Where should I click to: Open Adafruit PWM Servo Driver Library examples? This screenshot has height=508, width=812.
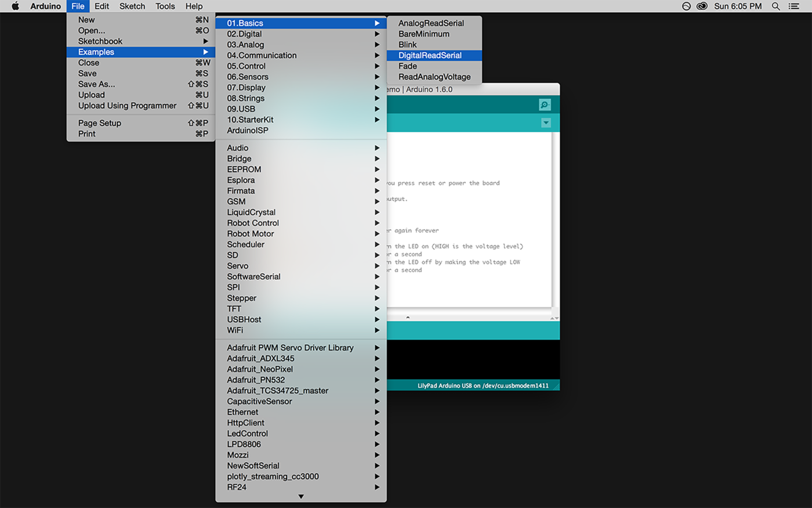[x=301, y=348]
